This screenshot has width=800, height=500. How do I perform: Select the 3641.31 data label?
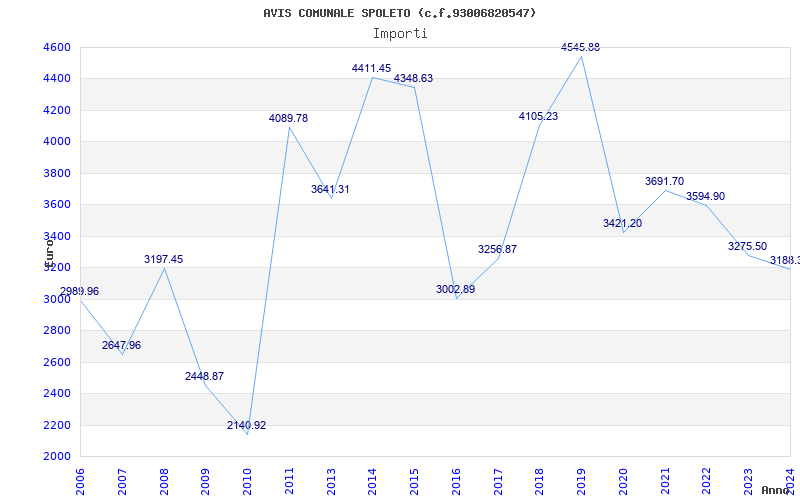tap(330, 189)
